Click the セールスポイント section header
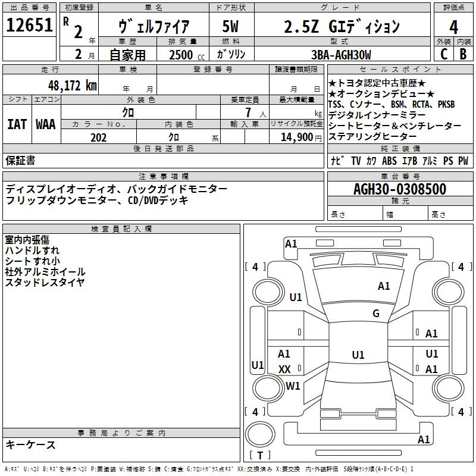 point(400,69)
